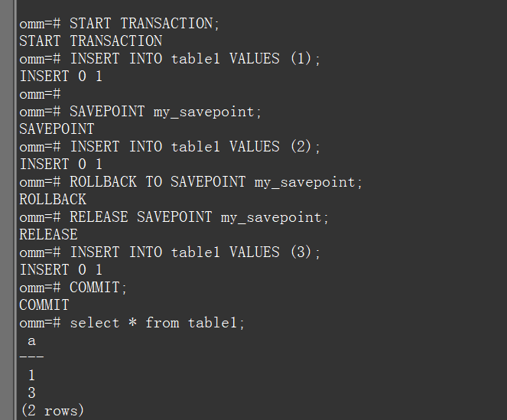Click the SAVEPOINT my_savepoint; command
The width and height of the screenshot is (507, 420).
pos(141,112)
